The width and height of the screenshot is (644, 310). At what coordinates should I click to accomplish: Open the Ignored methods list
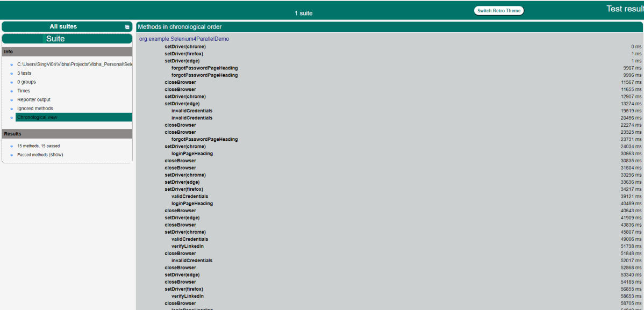tap(35, 109)
